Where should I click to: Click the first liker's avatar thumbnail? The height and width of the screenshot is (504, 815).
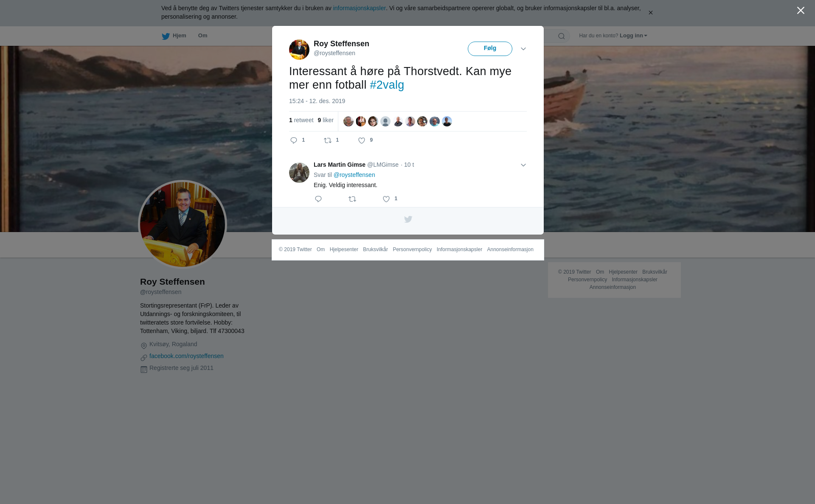tap(348, 121)
